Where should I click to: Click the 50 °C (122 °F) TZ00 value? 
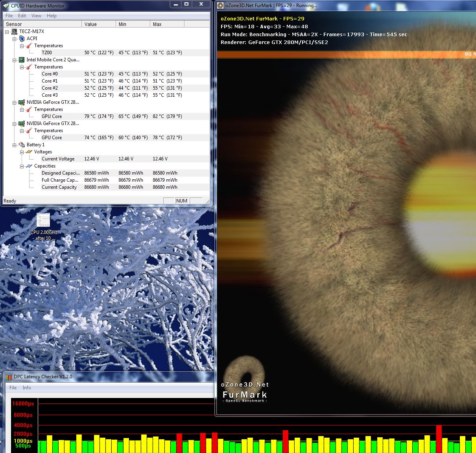tap(99, 53)
